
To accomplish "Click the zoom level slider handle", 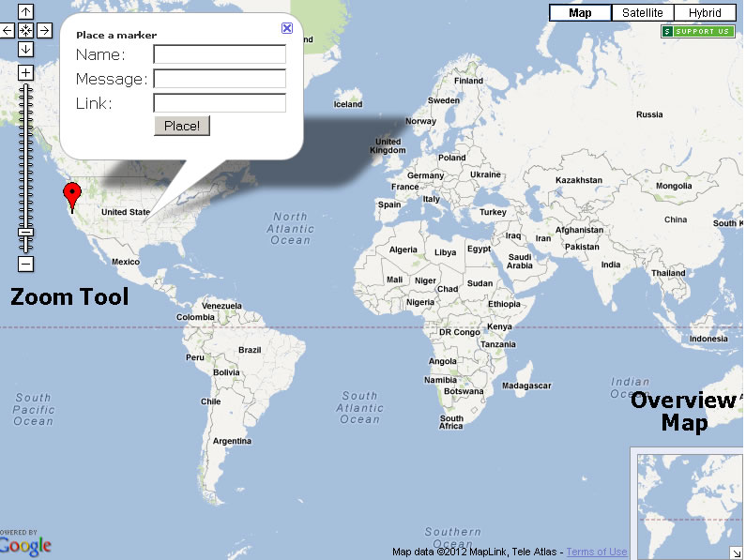I will coord(25,232).
